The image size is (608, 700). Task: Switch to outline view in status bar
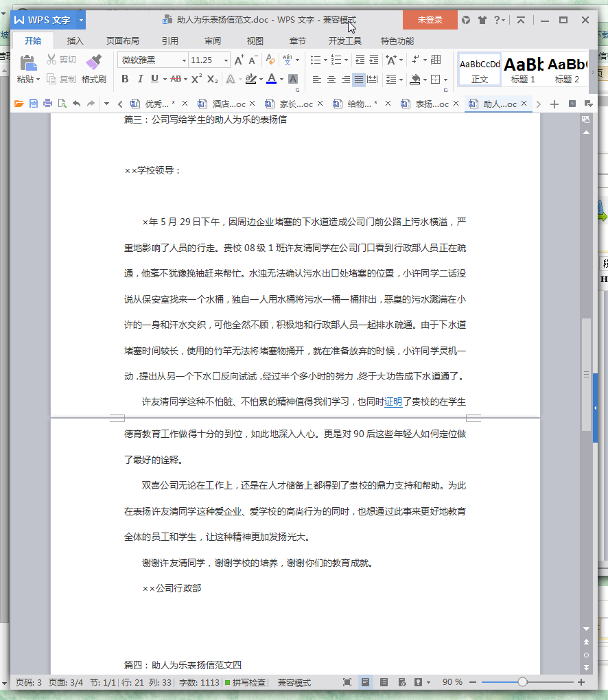tap(384, 682)
